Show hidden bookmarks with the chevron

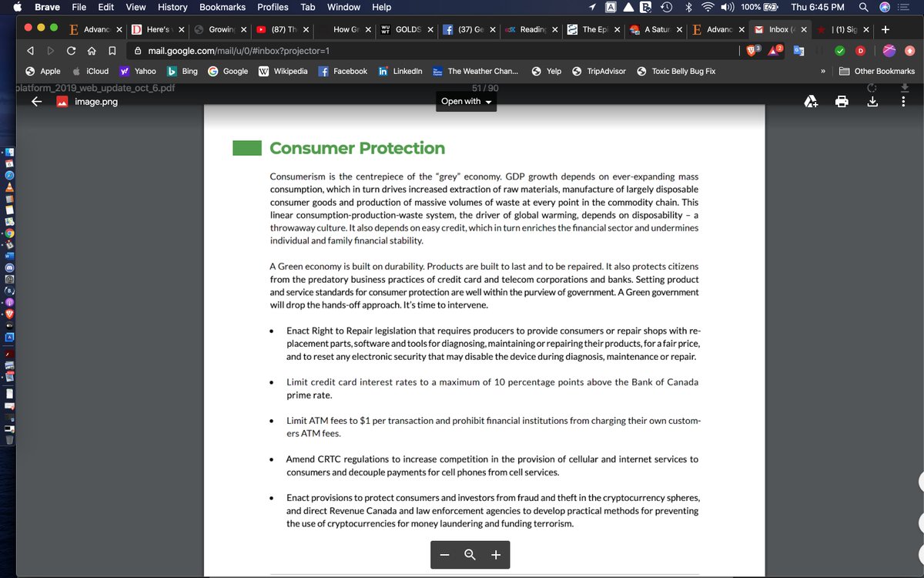tap(822, 71)
